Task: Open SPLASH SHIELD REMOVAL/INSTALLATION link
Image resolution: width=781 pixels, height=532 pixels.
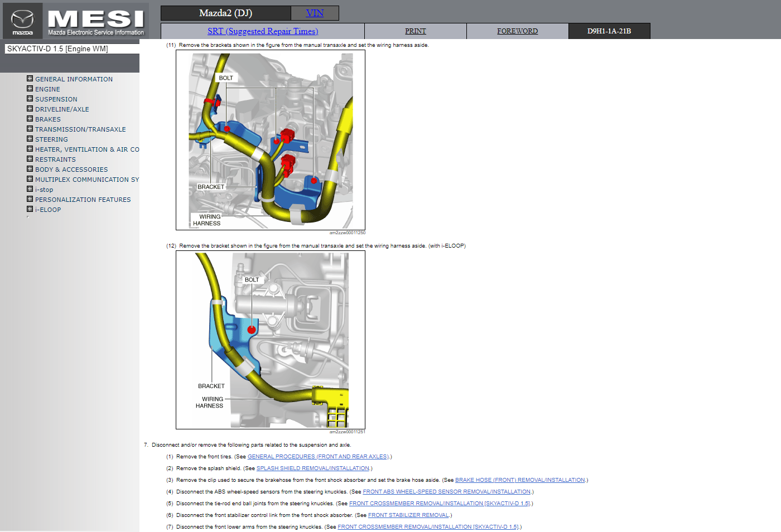Action: 312,468
